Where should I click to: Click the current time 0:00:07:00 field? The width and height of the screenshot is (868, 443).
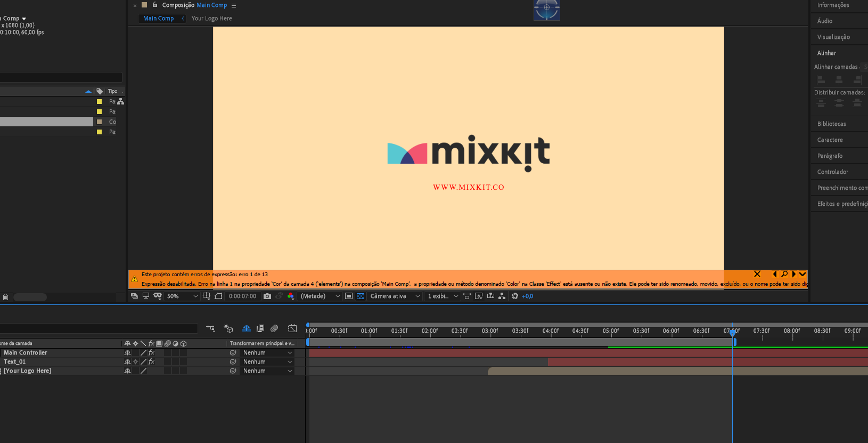pos(242,296)
